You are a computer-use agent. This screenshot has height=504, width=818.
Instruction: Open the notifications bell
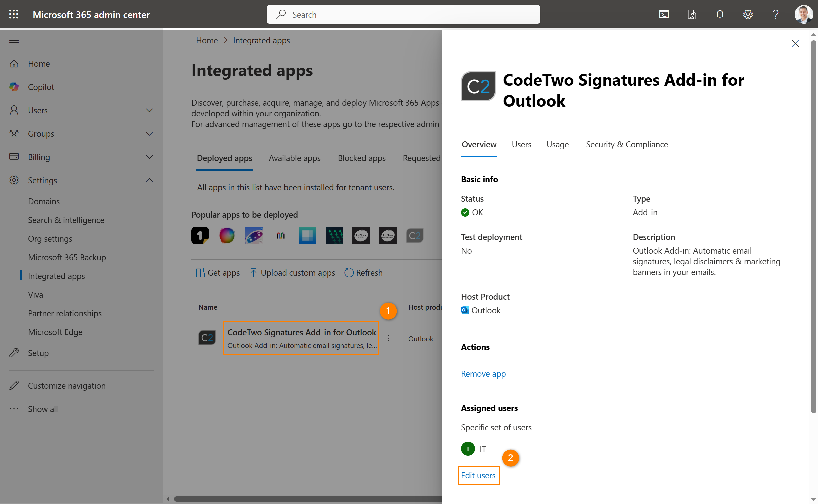pyautogui.click(x=720, y=14)
